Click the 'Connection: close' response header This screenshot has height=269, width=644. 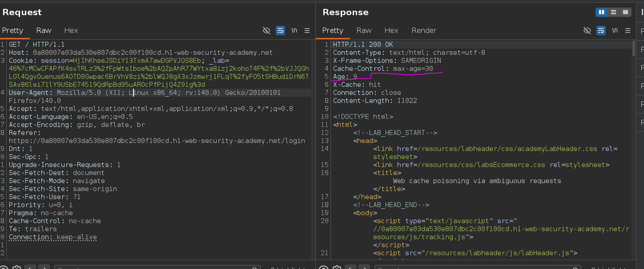click(x=367, y=93)
